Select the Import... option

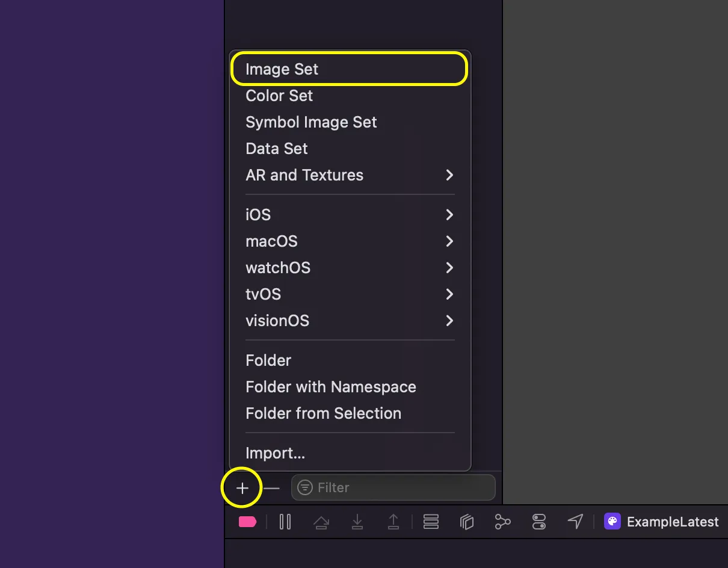[x=349, y=453]
